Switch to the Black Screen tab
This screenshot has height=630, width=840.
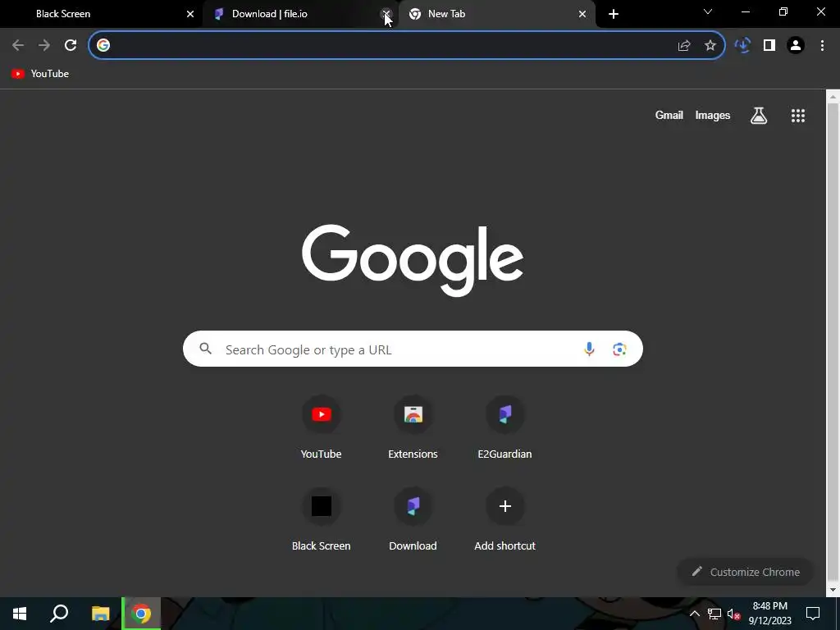[102, 14]
